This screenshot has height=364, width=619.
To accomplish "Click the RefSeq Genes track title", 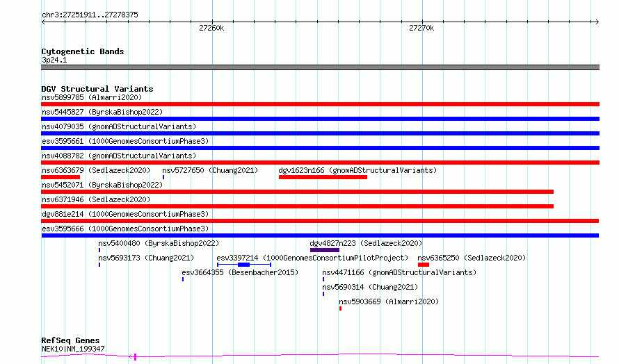I will click(x=71, y=340).
